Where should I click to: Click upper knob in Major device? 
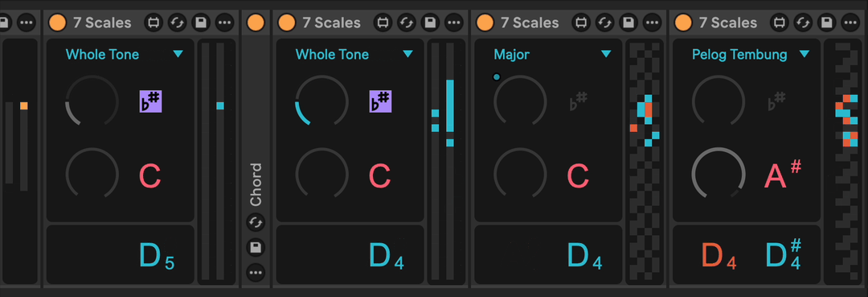point(520,101)
